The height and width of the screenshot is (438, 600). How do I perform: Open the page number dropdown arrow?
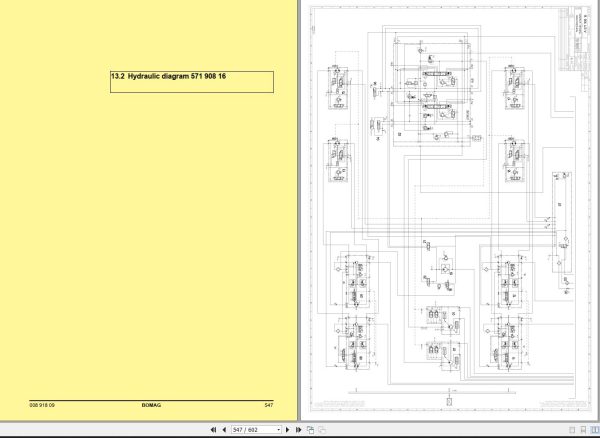279,430
